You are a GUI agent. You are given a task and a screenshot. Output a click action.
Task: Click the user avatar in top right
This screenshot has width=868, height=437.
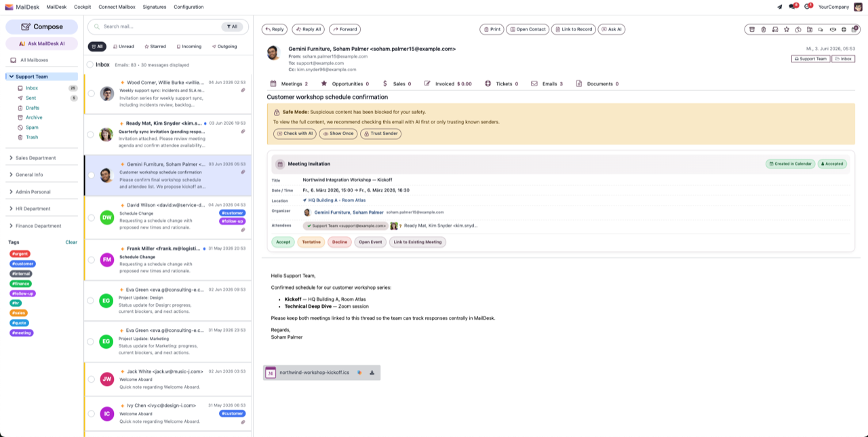point(858,7)
